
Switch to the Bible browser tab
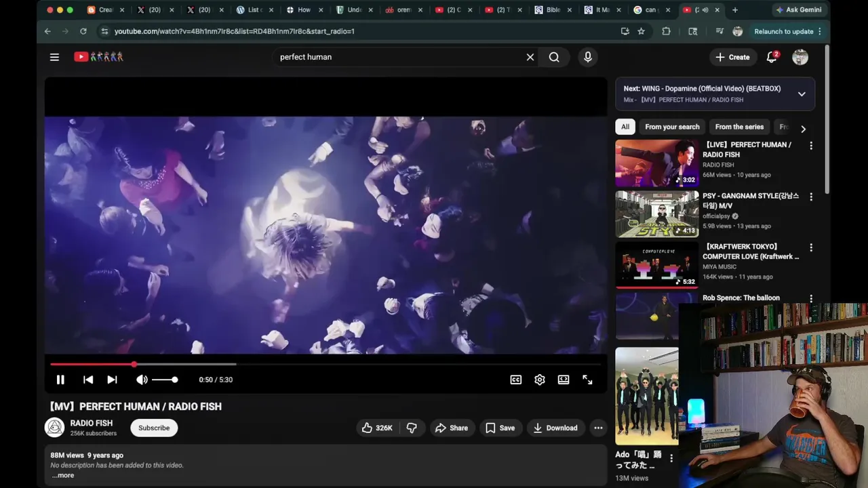tap(552, 10)
